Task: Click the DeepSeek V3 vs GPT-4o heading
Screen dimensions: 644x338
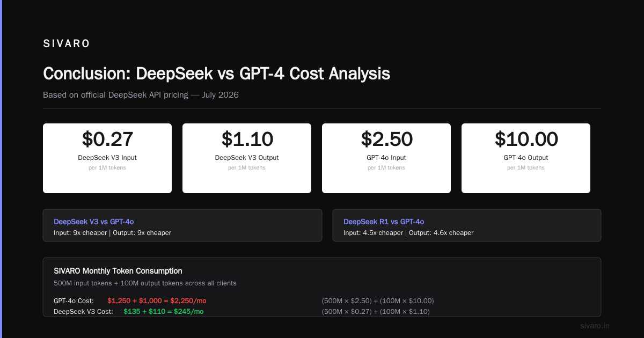Action: [x=94, y=222]
